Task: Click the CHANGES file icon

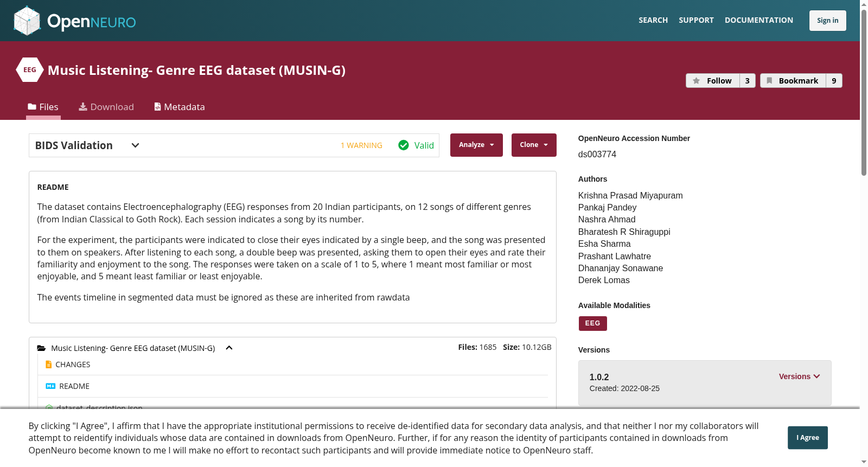Action: point(49,364)
